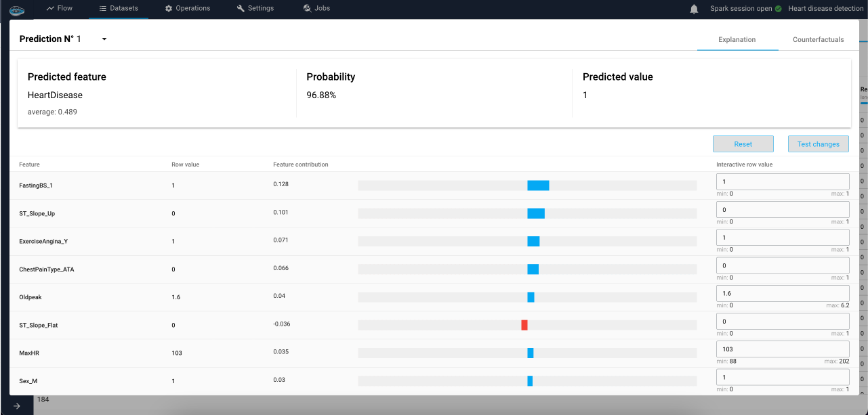Click the application logo in the top-left corner

[x=17, y=9]
